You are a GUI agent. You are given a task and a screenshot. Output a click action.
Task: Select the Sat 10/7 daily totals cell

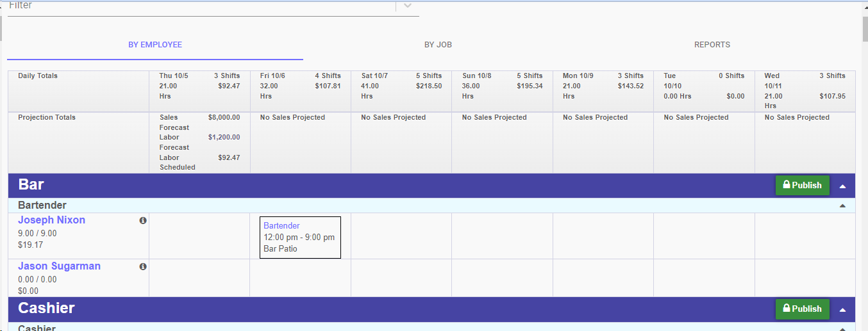[401, 91]
